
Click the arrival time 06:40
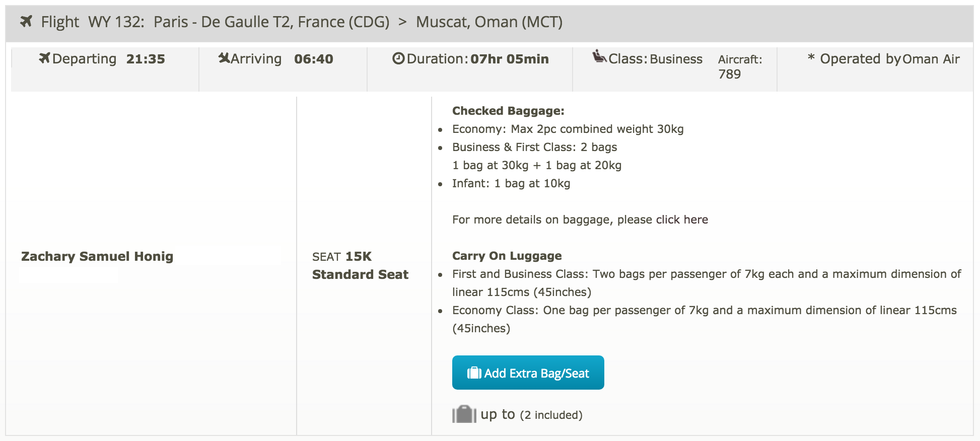pyautogui.click(x=314, y=59)
